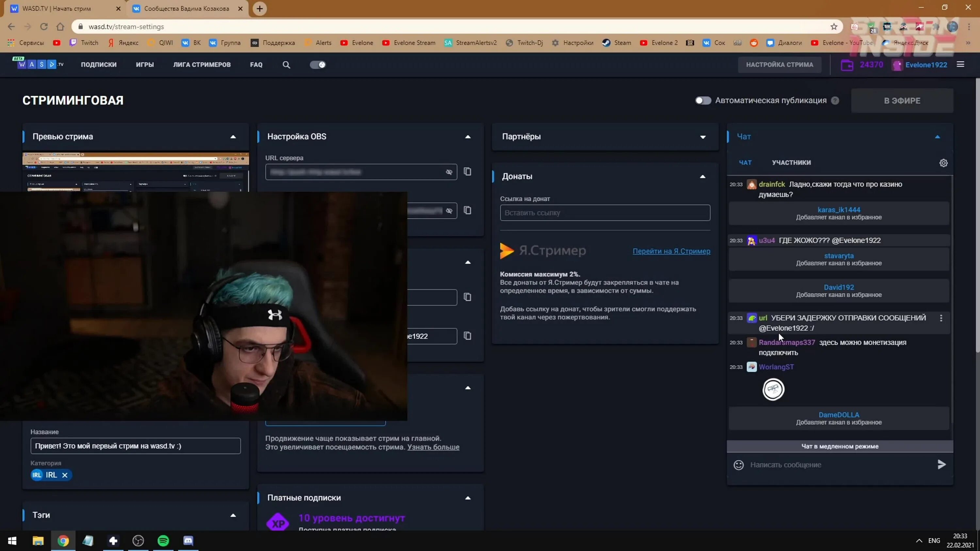
Task: Switch to ЧАТ tab in chat
Action: 745,162
